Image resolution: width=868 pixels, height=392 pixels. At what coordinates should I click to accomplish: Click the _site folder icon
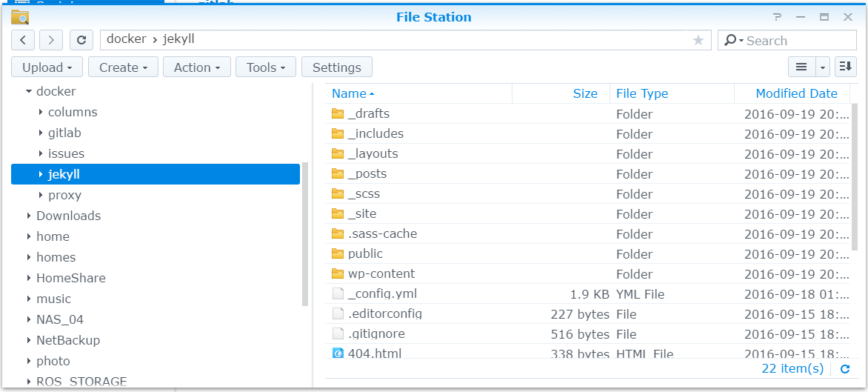[338, 213]
